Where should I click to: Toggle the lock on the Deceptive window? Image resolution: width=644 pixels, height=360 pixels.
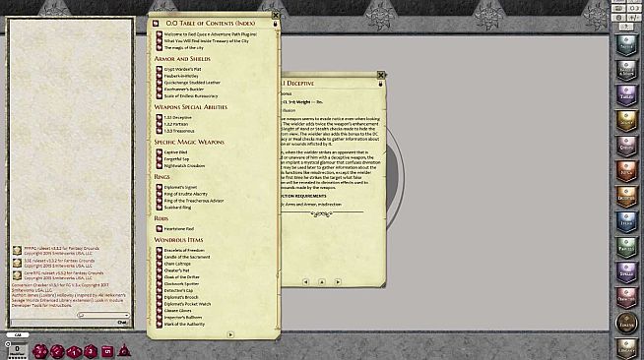pyautogui.click(x=381, y=84)
